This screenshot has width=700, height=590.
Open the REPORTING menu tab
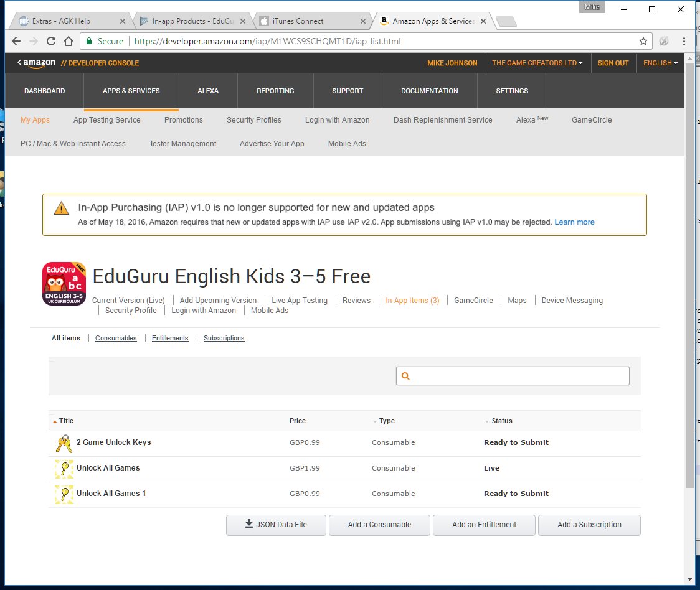pyautogui.click(x=275, y=91)
